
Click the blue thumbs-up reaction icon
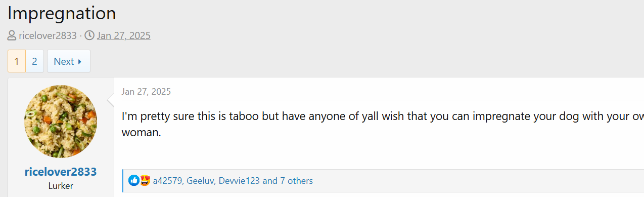(x=134, y=180)
